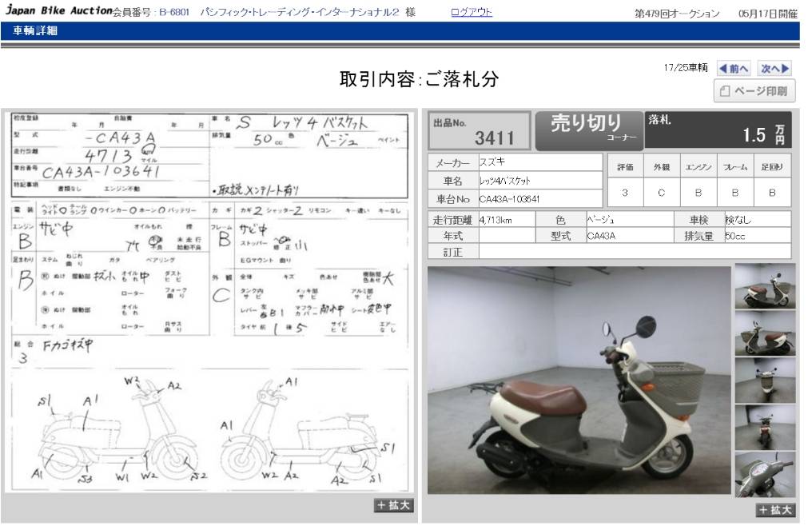
Task: Click mileage value 4,713km
Action: tap(496, 220)
